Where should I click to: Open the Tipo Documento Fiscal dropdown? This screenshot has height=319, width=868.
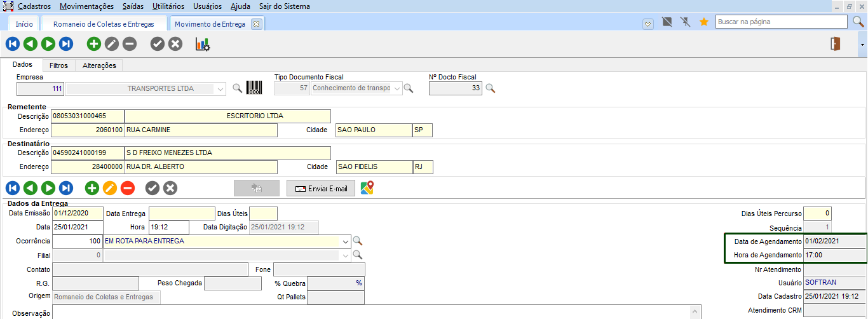tap(398, 89)
